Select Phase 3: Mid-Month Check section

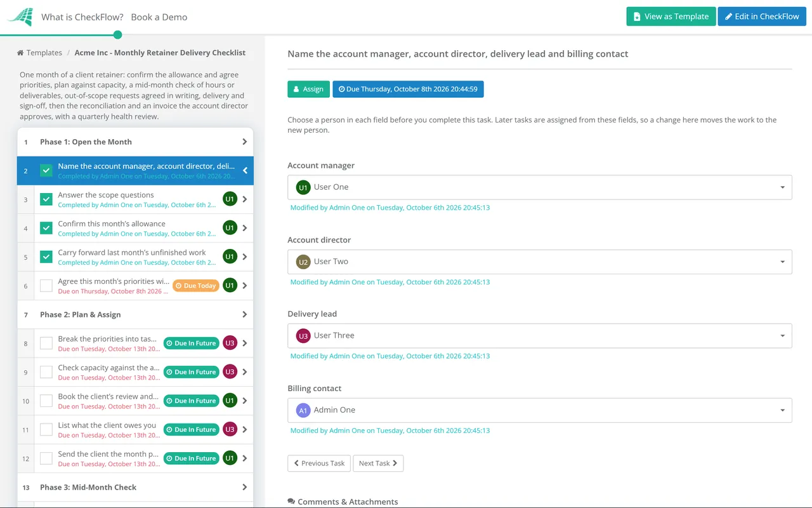[x=135, y=488]
